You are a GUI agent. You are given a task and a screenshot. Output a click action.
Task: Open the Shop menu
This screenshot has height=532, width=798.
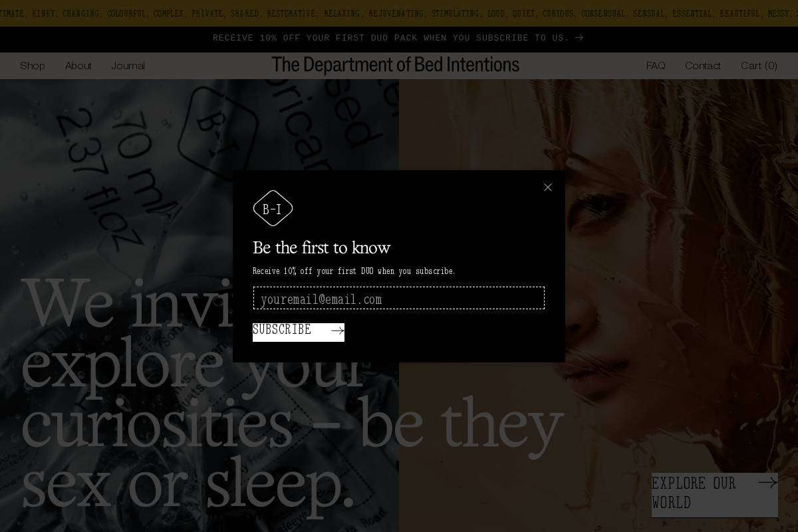[x=32, y=65]
